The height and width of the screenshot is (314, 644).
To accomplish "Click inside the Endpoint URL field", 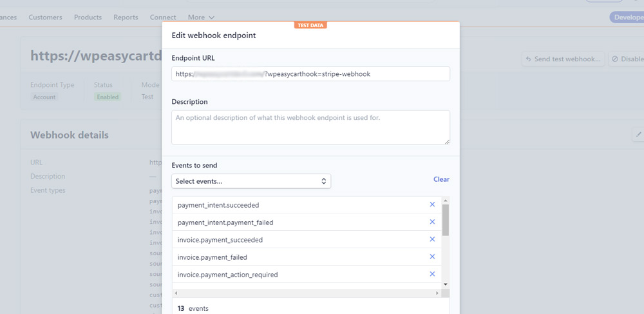I will click(x=310, y=74).
